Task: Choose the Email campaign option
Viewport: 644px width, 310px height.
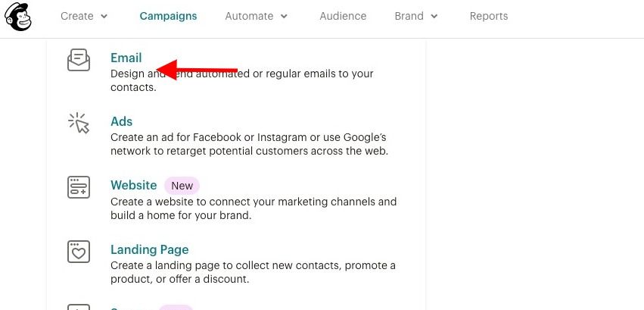Action: [x=126, y=58]
